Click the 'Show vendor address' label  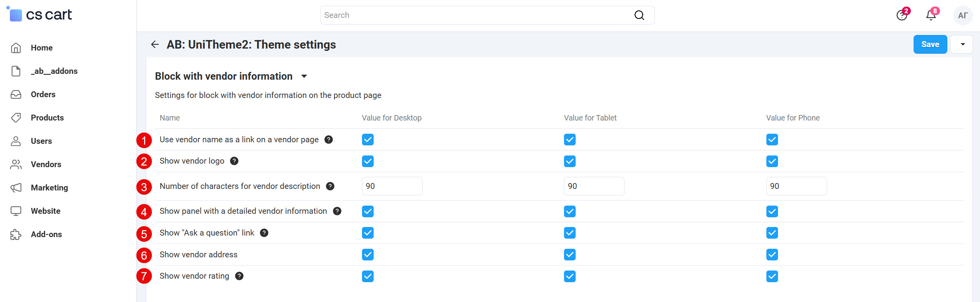click(198, 255)
